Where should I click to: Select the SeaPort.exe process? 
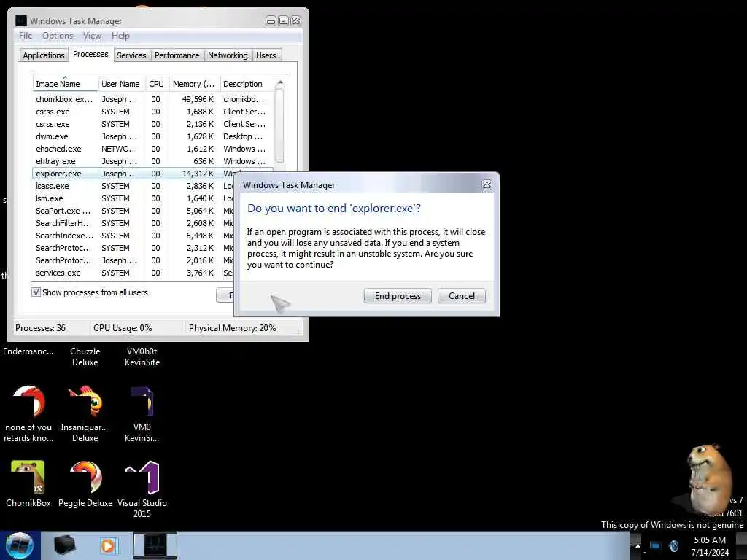[x=133, y=211]
